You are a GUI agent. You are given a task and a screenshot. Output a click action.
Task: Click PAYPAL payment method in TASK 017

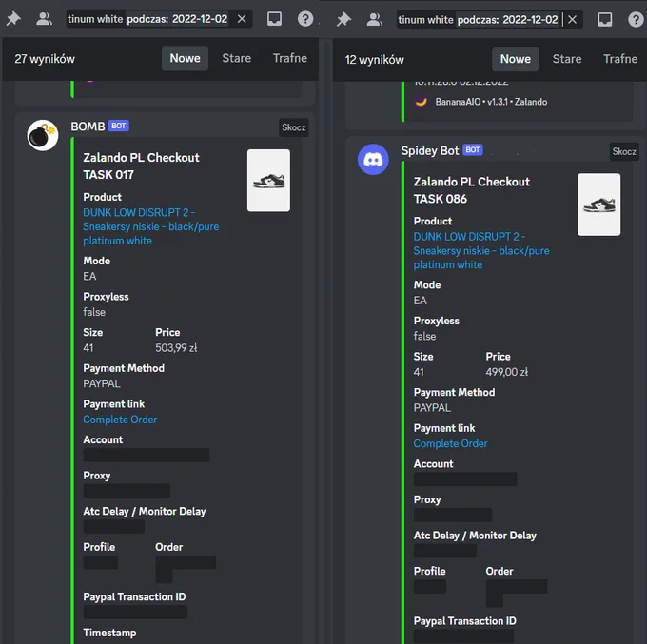102,383
